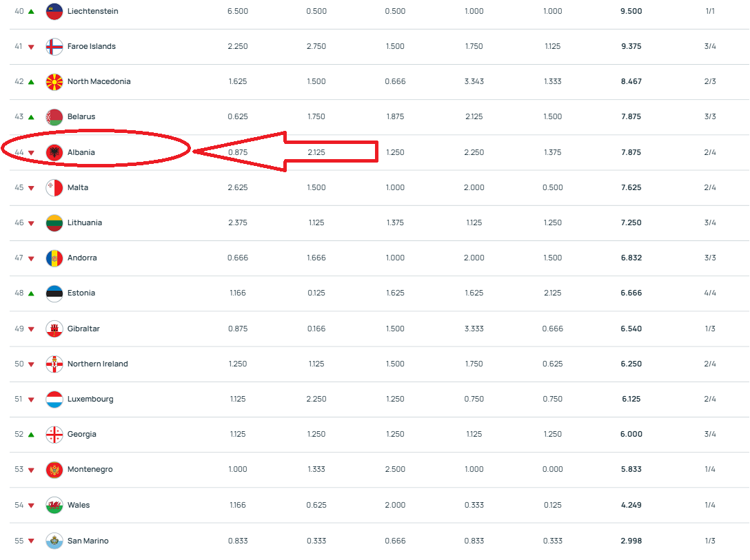The height and width of the screenshot is (560, 750).
Task: Open the Lithuania country link
Action: click(85, 222)
